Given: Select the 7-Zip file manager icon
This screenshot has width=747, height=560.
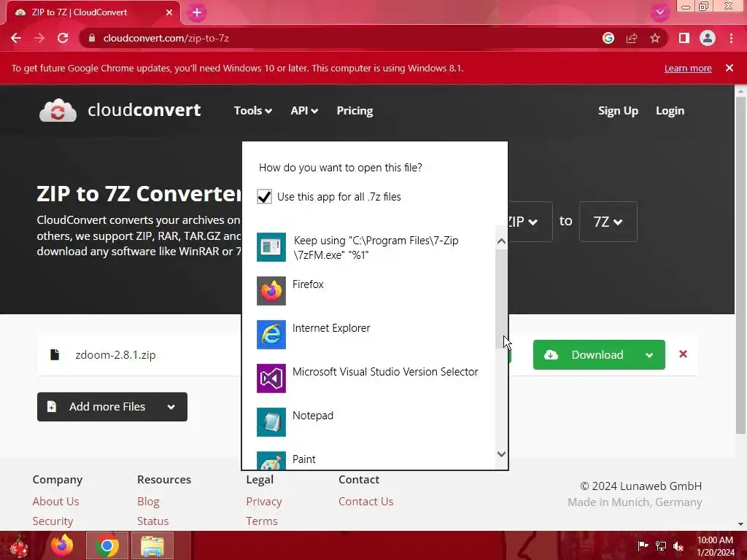Looking at the screenshot, I should pos(271,247).
